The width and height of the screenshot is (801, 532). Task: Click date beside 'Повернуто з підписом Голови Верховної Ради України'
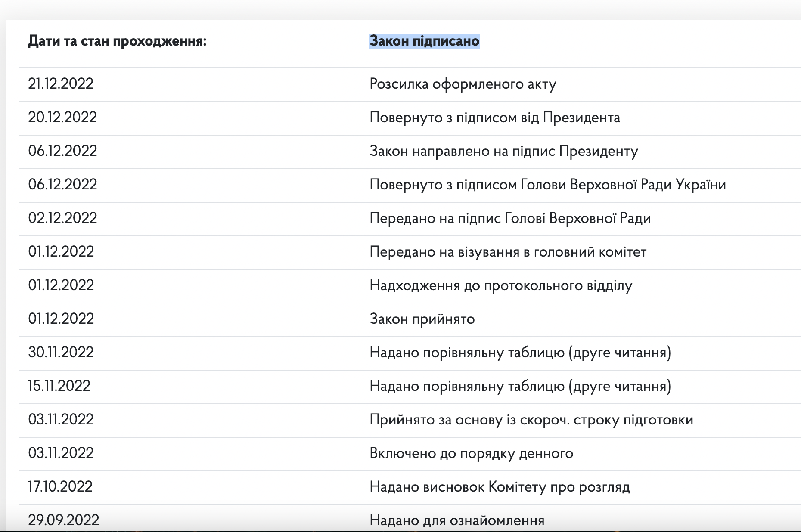click(62, 184)
